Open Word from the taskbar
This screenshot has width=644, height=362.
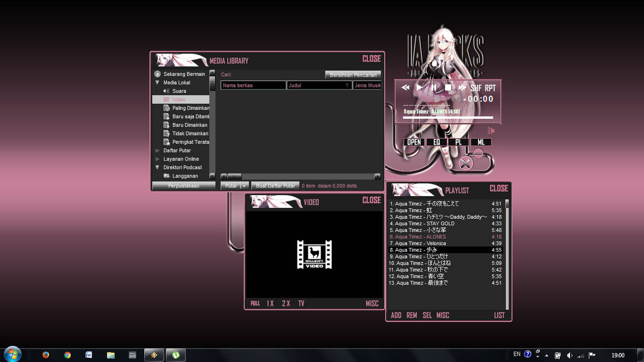click(89, 355)
